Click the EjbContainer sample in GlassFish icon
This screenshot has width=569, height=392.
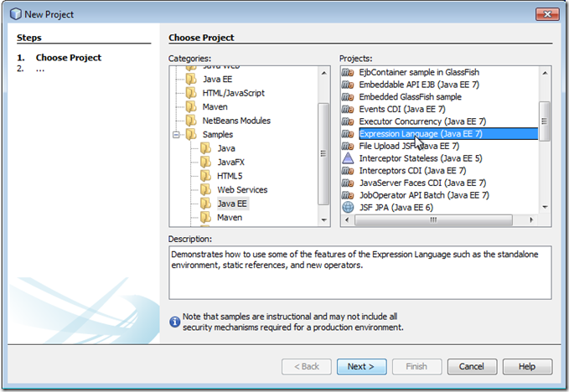point(348,72)
